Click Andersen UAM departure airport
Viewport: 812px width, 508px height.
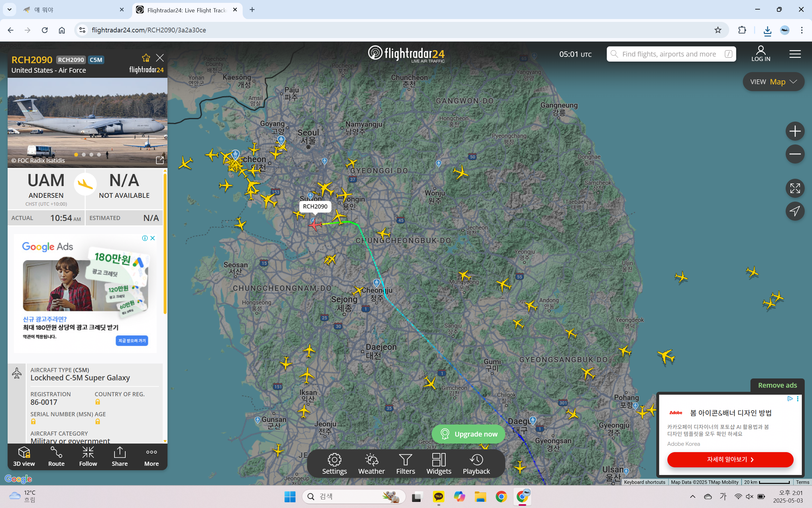point(46,189)
